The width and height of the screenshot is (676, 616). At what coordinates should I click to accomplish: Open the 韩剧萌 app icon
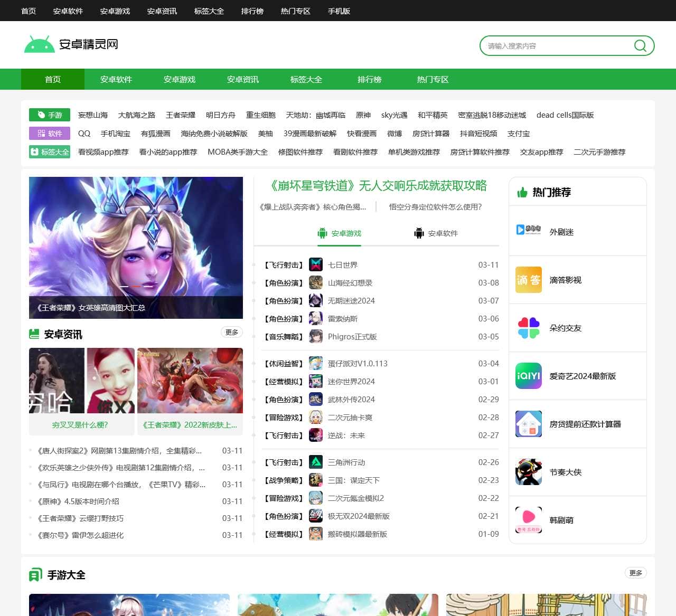click(x=529, y=520)
